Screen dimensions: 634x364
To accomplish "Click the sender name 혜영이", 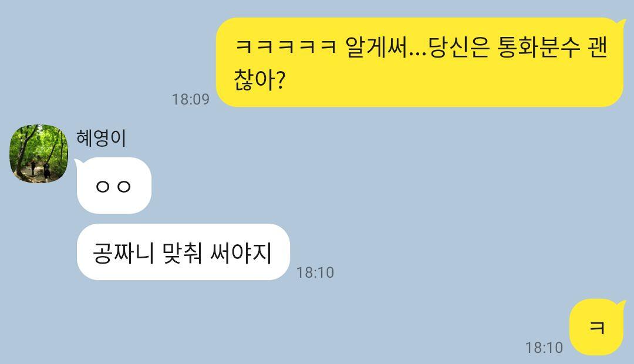I will click(101, 138).
